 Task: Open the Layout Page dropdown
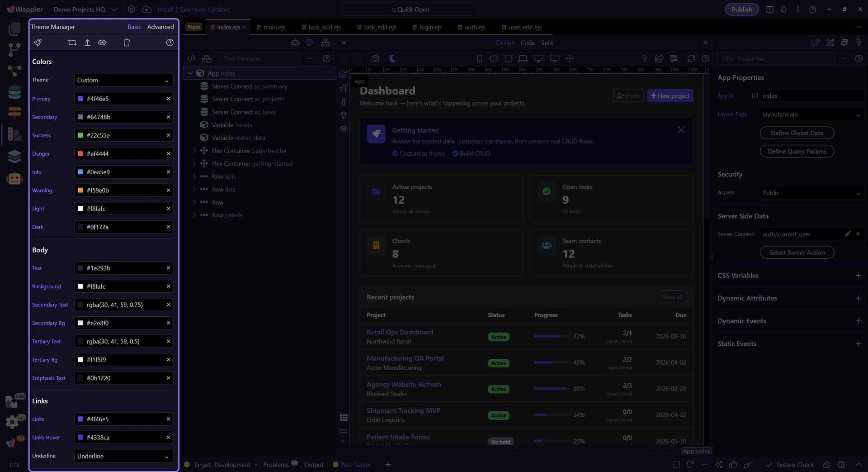(x=811, y=114)
